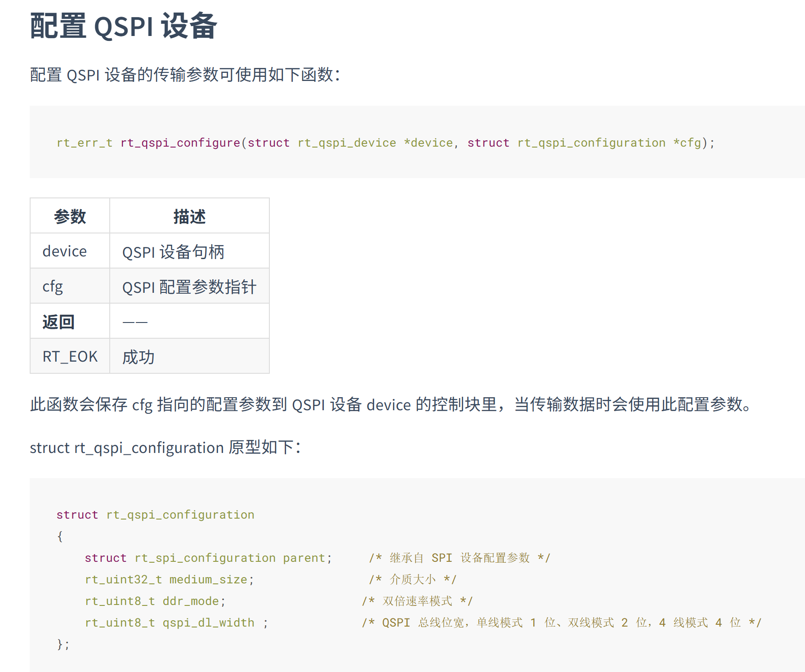
Task: Click the parent member line in struct
Action: click(x=209, y=558)
